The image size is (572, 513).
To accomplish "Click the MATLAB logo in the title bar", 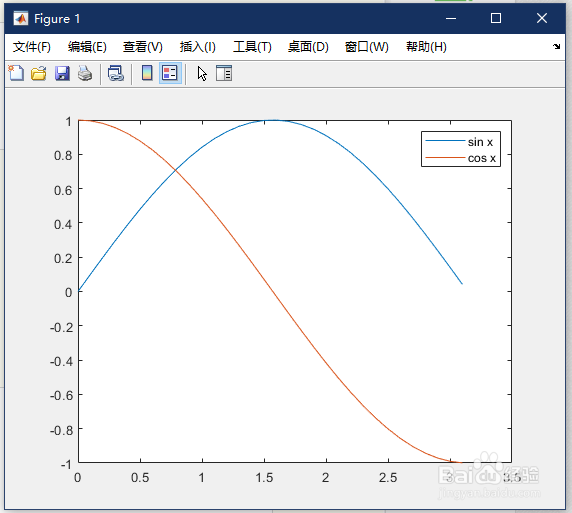I will [21, 18].
